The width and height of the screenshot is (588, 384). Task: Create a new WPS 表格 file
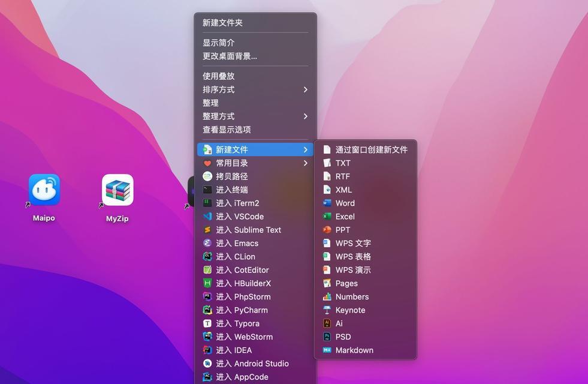click(365, 257)
